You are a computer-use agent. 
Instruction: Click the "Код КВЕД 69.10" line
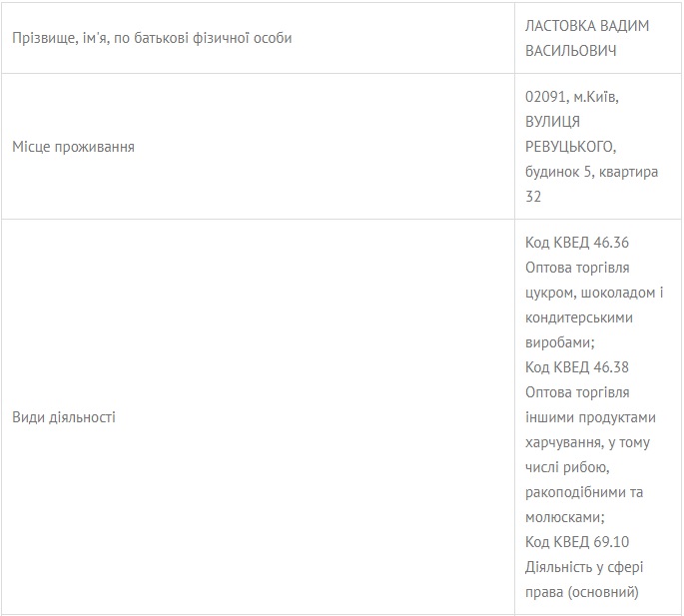click(x=577, y=542)
